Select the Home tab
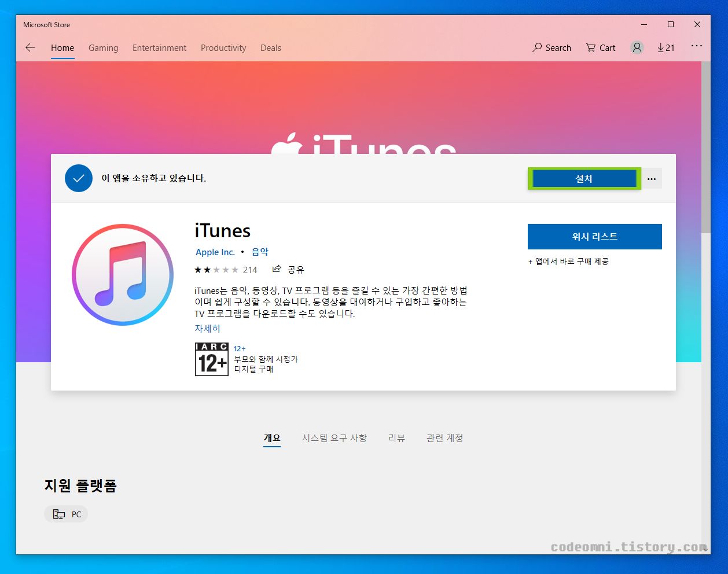 pos(62,48)
